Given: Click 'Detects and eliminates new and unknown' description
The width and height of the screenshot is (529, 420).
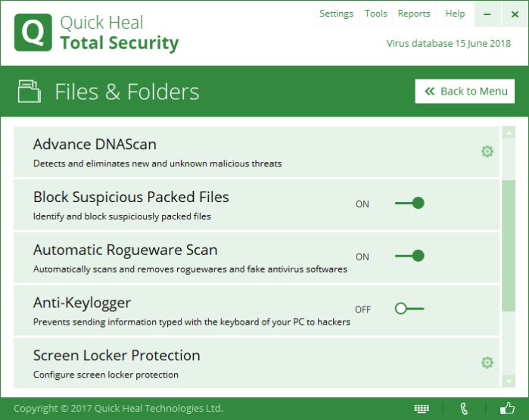Looking at the screenshot, I should tap(157, 163).
